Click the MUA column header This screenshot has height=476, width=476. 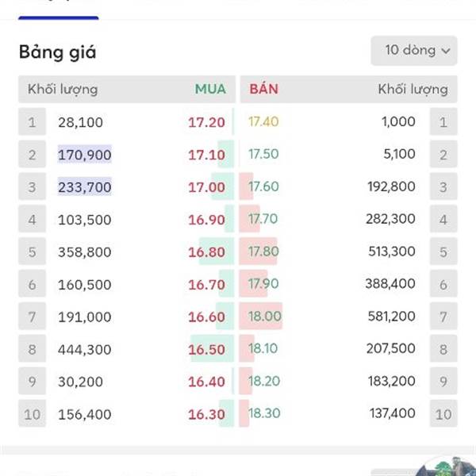tap(210, 89)
